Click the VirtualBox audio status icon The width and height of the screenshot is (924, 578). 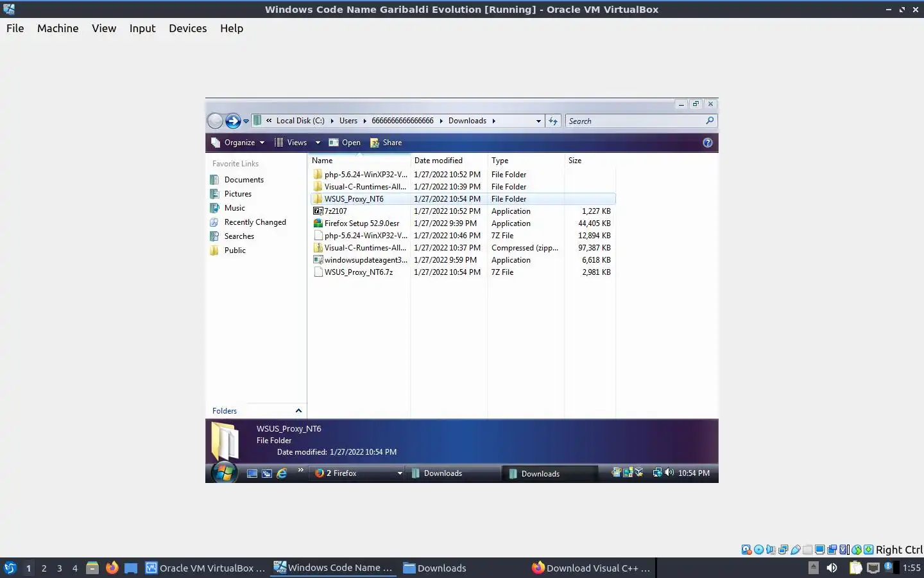[771, 550]
